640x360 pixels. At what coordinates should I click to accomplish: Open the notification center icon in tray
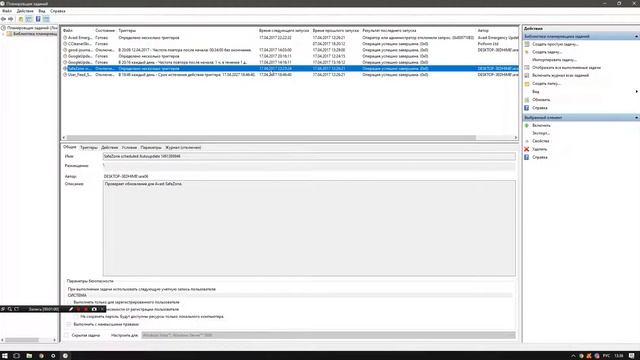pyautogui.click(x=632, y=356)
